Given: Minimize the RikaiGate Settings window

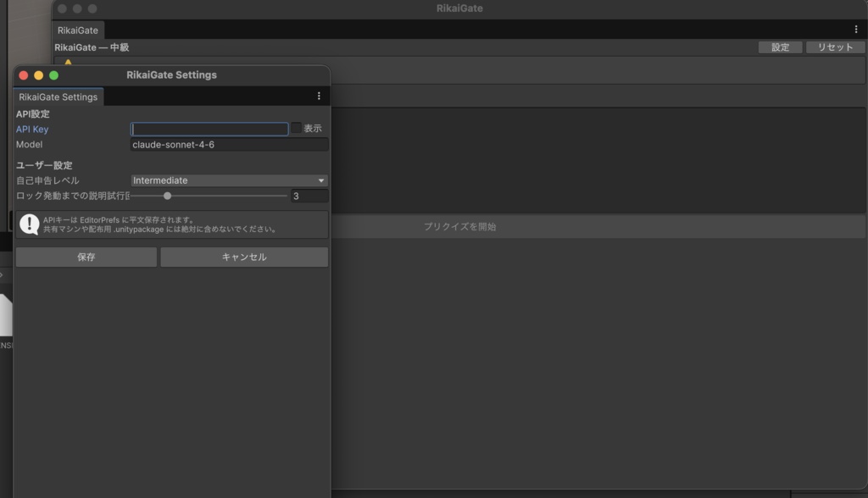Looking at the screenshot, I should coord(39,75).
